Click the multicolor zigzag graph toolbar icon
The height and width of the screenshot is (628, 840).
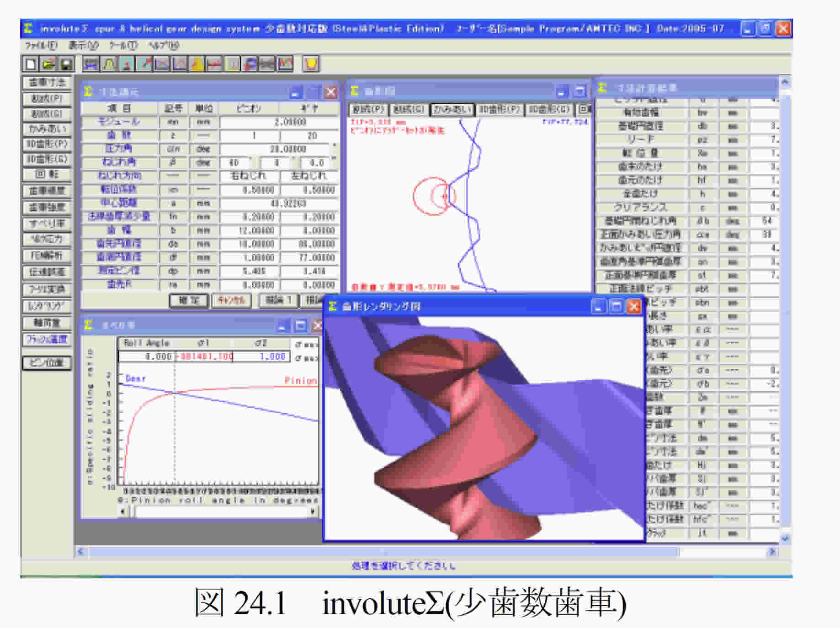tap(285, 64)
